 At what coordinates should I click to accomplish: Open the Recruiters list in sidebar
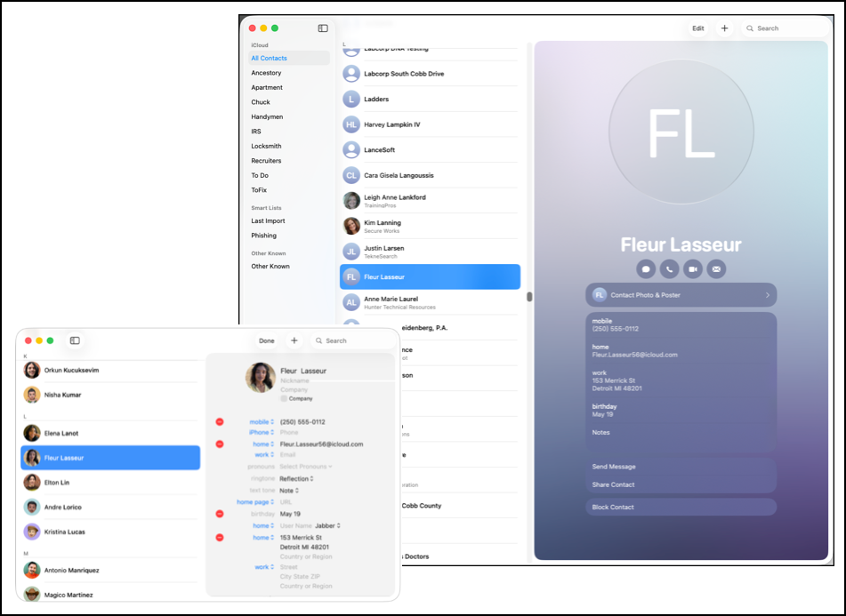[266, 161]
